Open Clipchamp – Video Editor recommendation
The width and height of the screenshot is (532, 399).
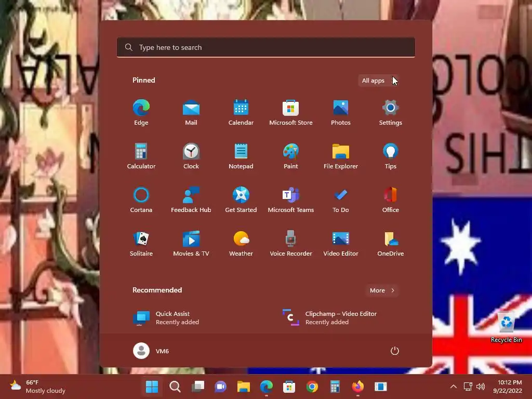point(330,318)
